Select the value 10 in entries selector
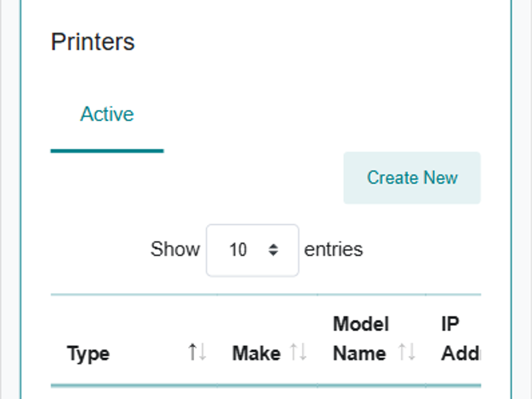The height and width of the screenshot is (399, 532). 237,250
